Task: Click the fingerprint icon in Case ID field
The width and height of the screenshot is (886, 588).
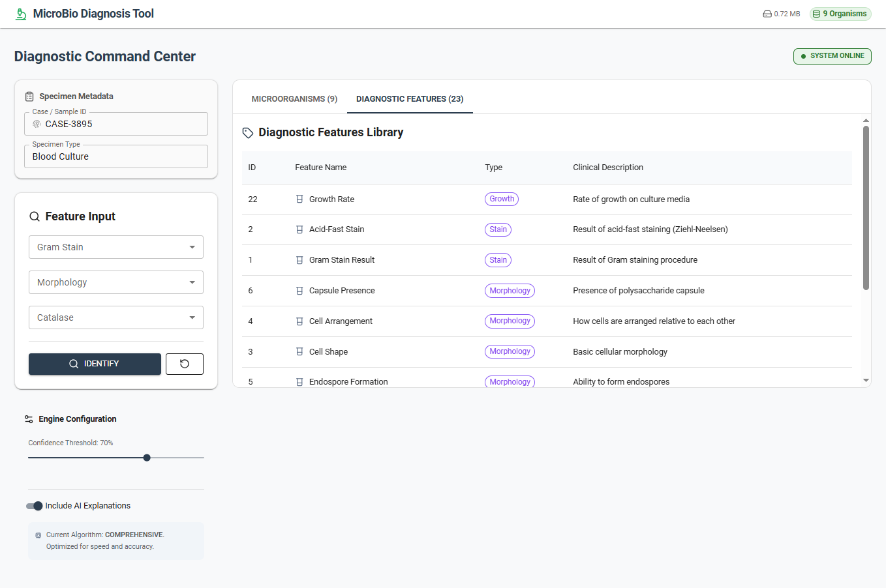Action: (x=37, y=124)
